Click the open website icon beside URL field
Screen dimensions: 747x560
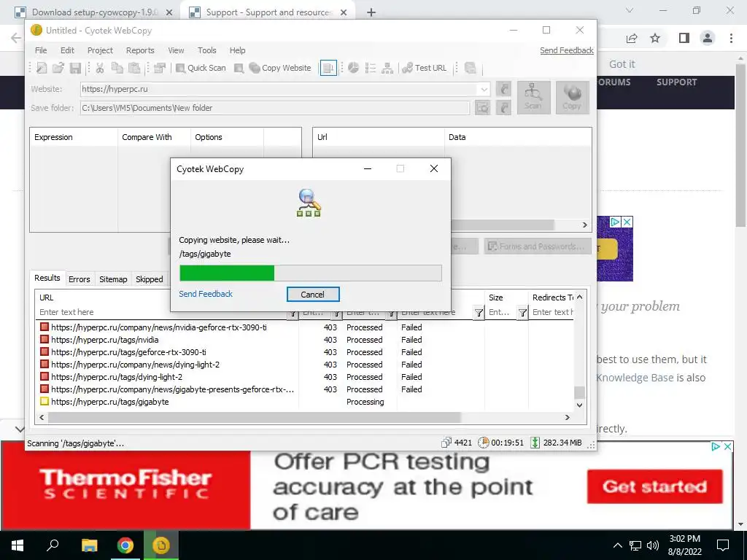pos(503,89)
